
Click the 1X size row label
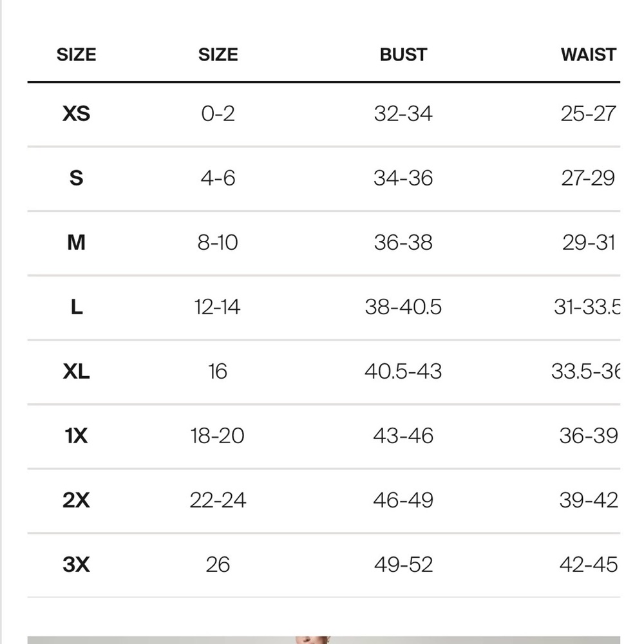[x=76, y=435]
